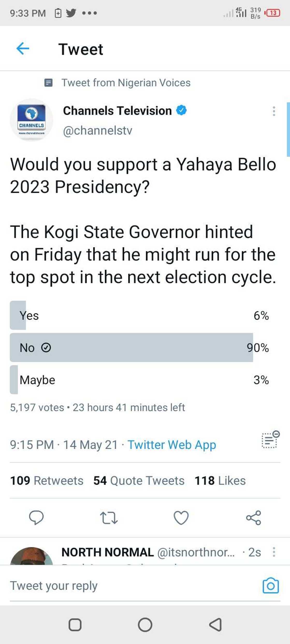Tap the checkmark on the No option
The image size is (290, 644).
pyautogui.click(x=46, y=348)
